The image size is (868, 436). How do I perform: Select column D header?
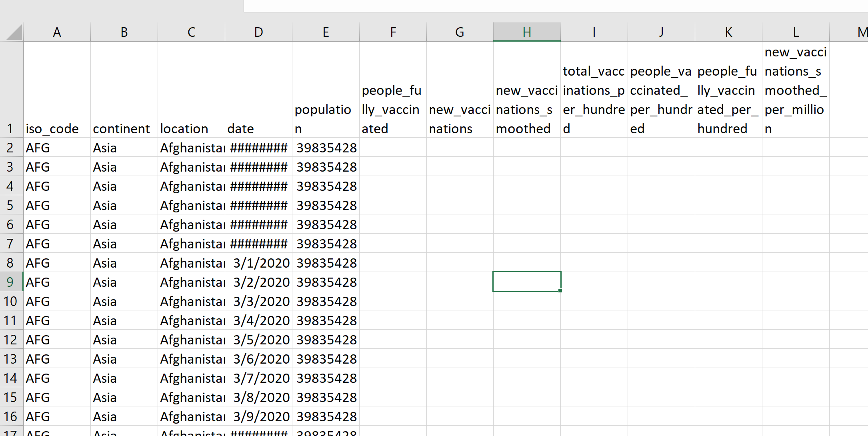[x=258, y=32]
